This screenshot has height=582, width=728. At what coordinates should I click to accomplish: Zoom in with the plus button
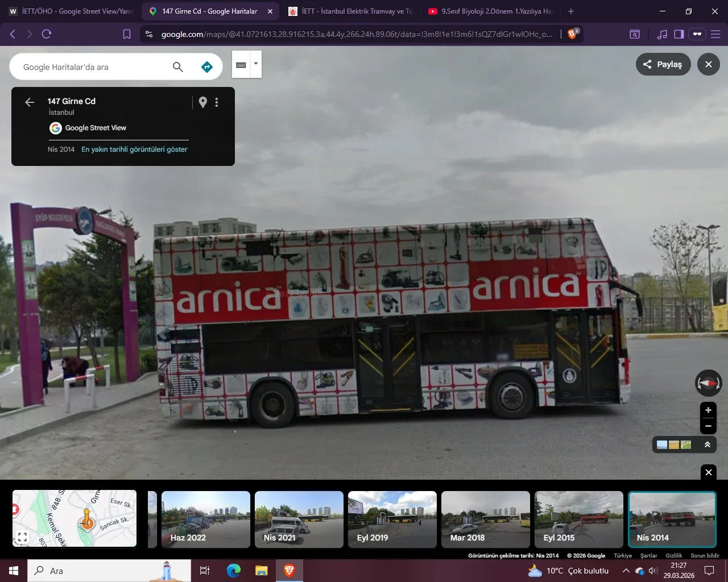pyautogui.click(x=708, y=410)
